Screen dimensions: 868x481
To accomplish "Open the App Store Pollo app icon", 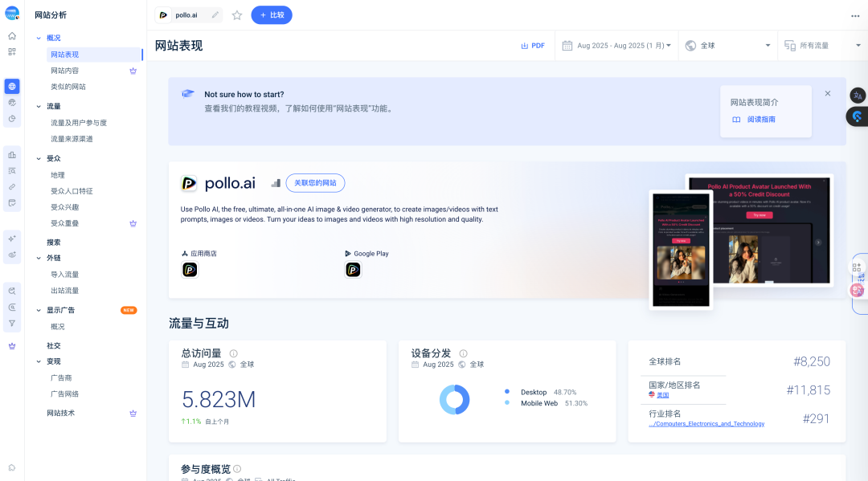I will (190, 270).
